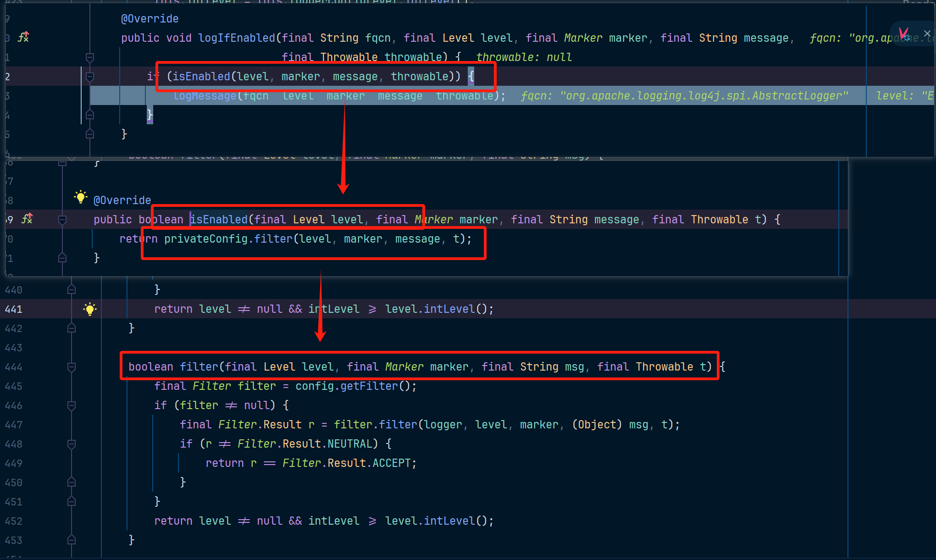Click config.getFilter() on line 445
Image resolution: width=936 pixels, height=560 pixels.
point(353,386)
